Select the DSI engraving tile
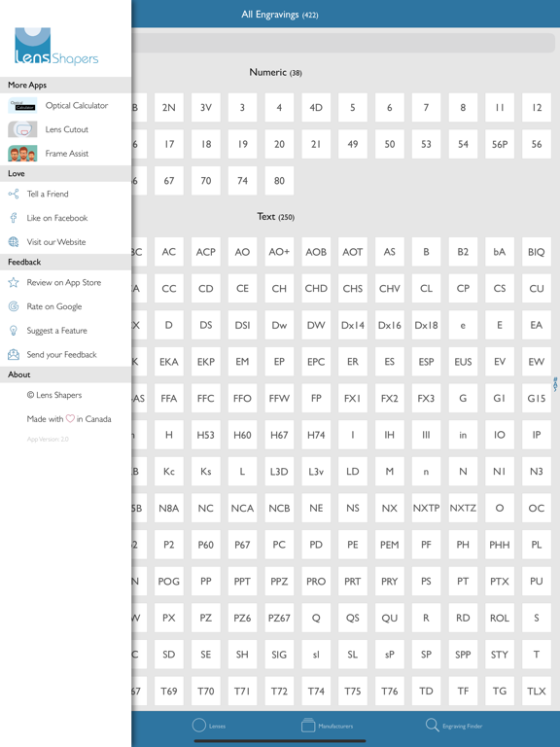 242,326
